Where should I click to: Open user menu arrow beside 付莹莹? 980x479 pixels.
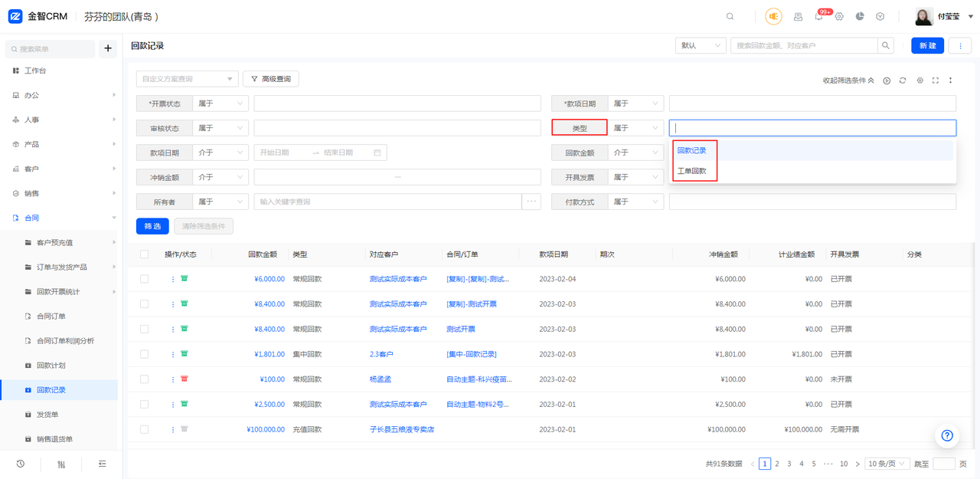pyautogui.click(x=971, y=16)
